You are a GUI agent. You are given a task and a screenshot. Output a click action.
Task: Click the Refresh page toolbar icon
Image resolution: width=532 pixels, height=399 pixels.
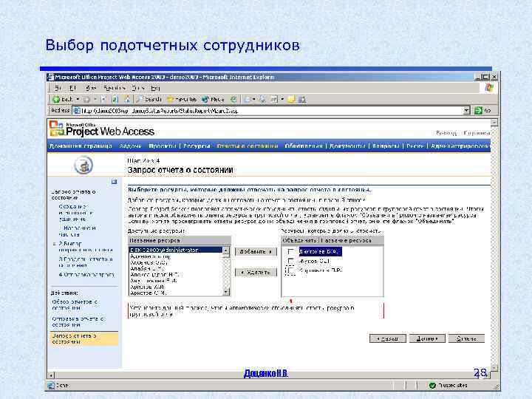pos(115,99)
